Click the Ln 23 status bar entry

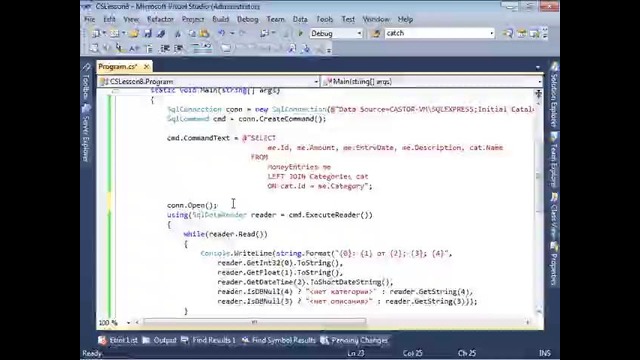(x=356, y=353)
